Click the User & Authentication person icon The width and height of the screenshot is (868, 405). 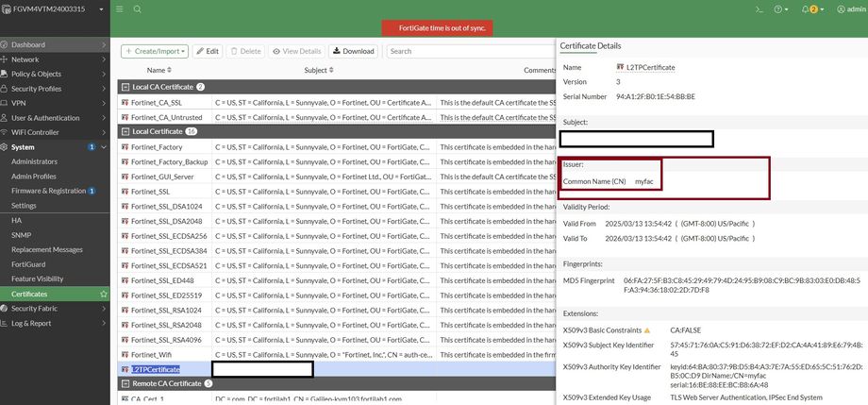tap(5, 118)
